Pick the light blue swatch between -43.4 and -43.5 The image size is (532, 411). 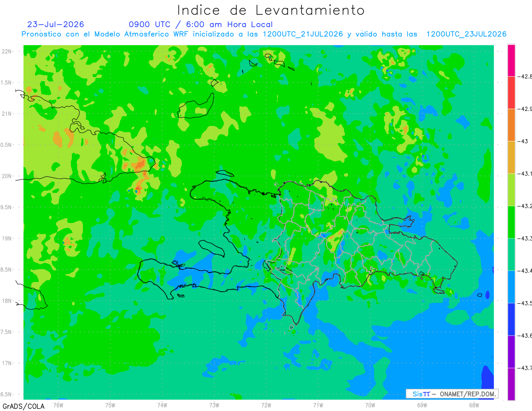pos(511,287)
